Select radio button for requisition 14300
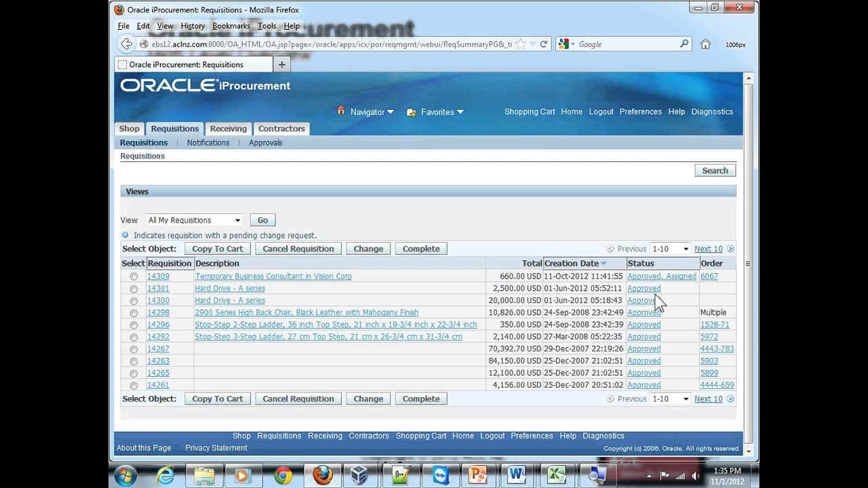868x488 pixels. [134, 301]
